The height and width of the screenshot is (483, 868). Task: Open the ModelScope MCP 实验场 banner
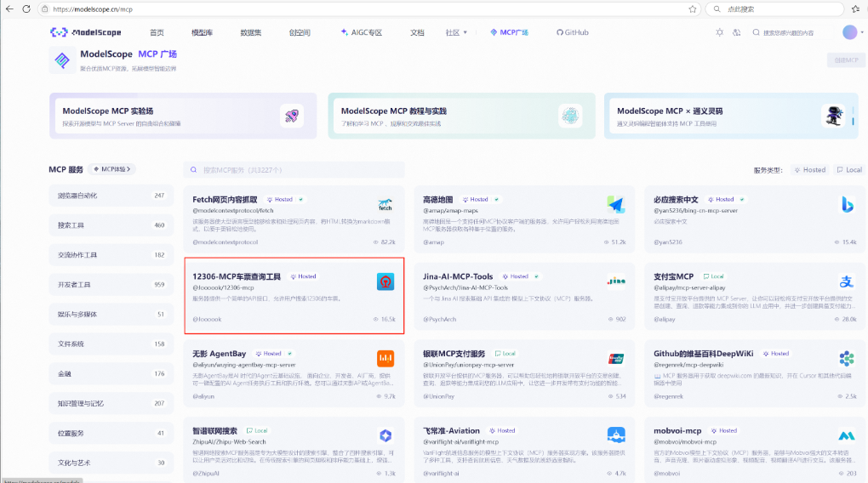[183, 116]
